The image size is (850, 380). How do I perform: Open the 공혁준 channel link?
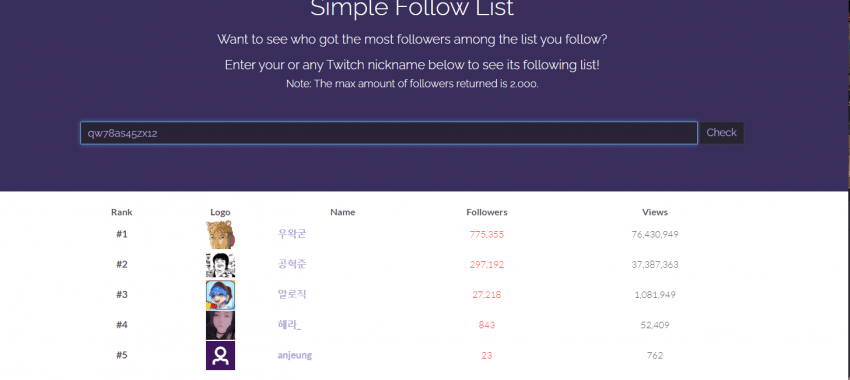pyautogui.click(x=292, y=264)
